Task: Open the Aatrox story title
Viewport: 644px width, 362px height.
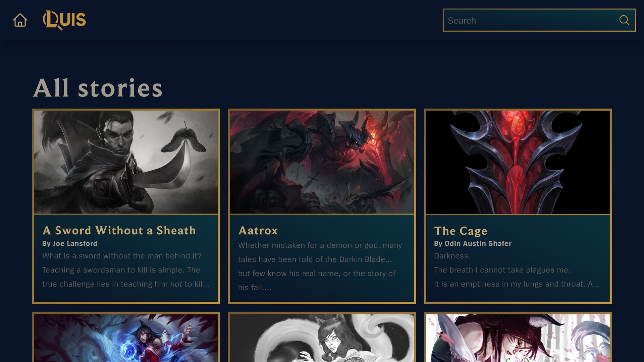Action: 258,231
